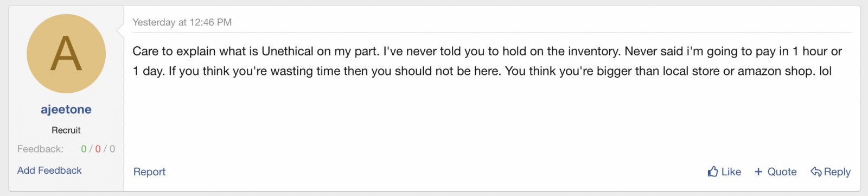Click the thumbs-up Like icon

713,172
